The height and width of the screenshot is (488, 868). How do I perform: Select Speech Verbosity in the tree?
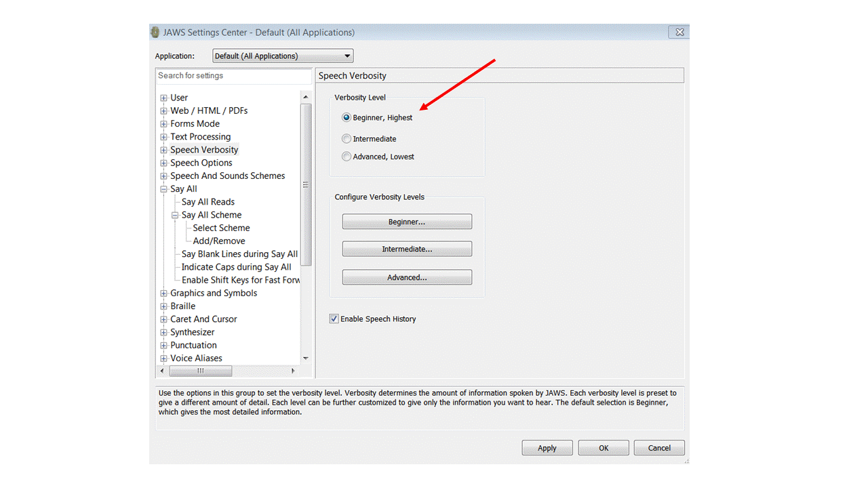[204, 150]
